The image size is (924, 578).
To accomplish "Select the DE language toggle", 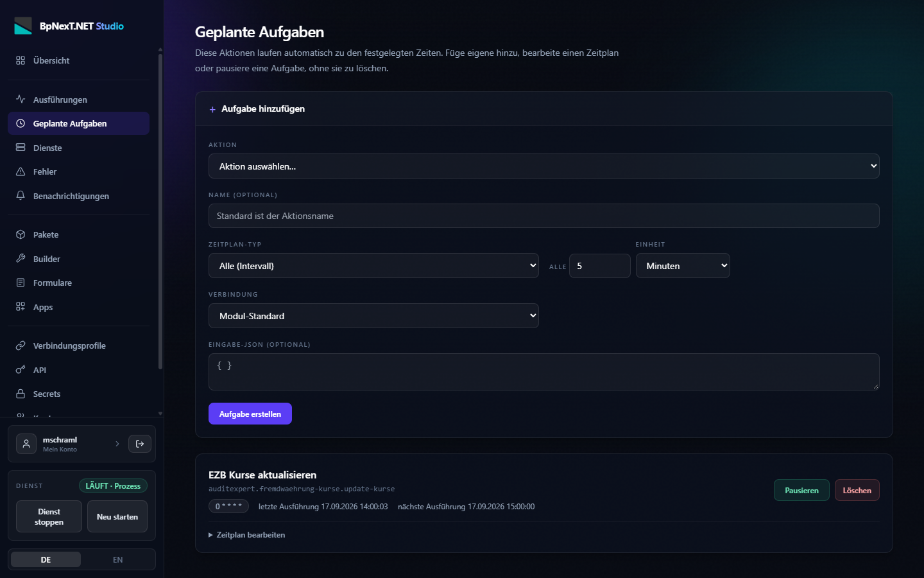I will pyautogui.click(x=46, y=559).
